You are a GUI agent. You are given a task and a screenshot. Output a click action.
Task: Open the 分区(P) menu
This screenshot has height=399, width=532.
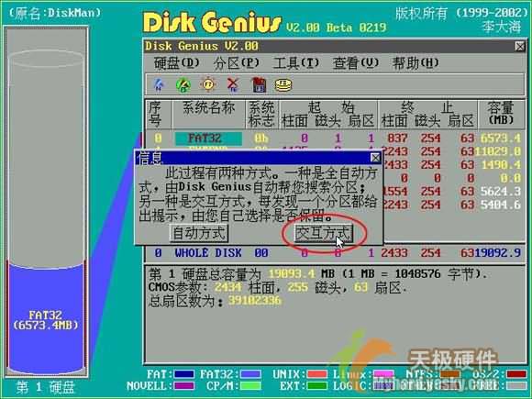pyautogui.click(x=236, y=63)
